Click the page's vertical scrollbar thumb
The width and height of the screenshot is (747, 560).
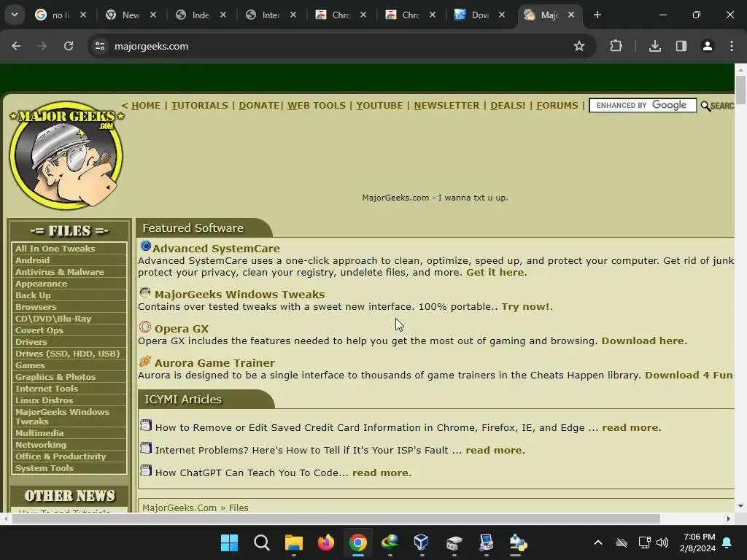tap(740, 90)
